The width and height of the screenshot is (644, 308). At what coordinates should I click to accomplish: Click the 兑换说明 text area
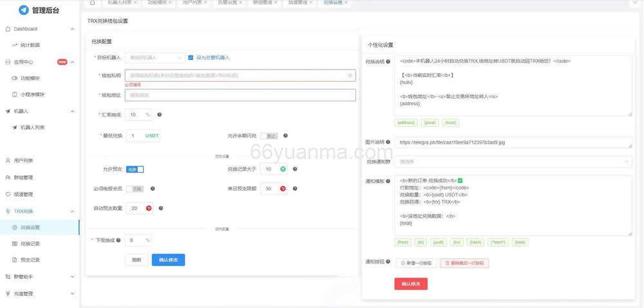pos(513,86)
